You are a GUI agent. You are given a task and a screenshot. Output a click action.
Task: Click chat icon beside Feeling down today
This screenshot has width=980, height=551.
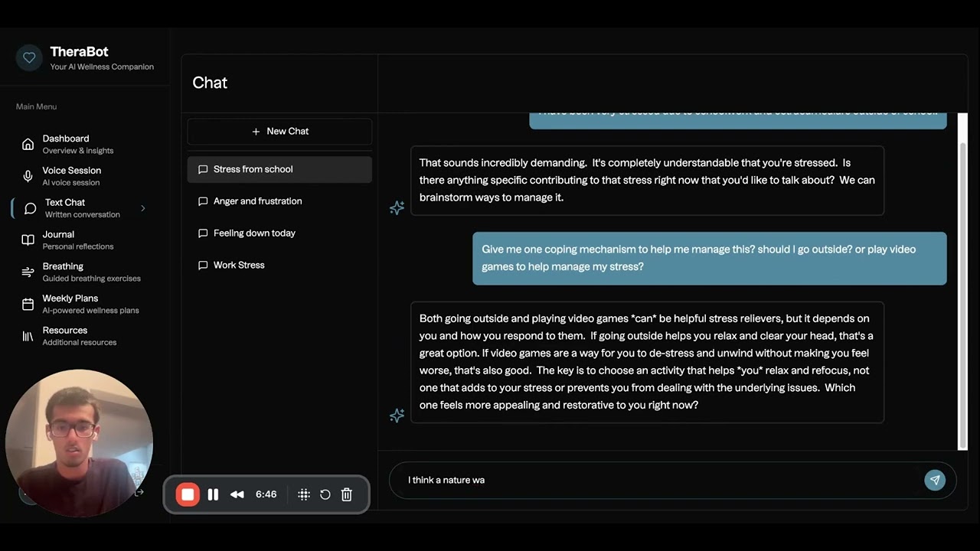click(x=203, y=233)
